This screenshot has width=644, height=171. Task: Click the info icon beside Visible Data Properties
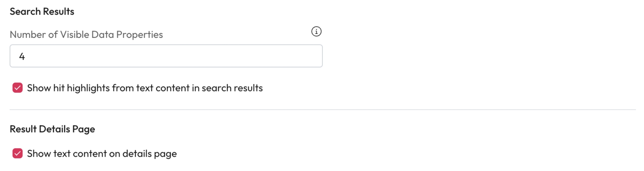tap(316, 32)
